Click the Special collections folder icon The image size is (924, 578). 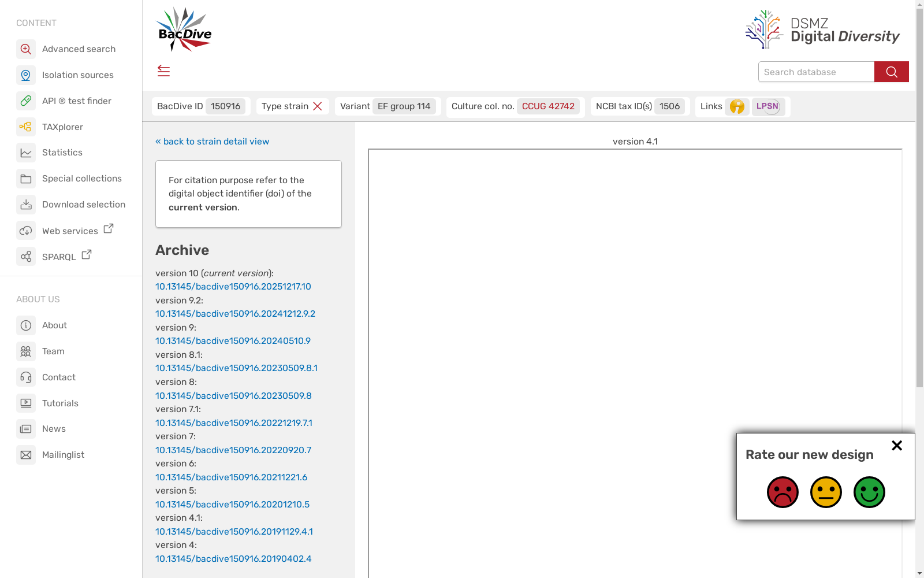click(26, 179)
